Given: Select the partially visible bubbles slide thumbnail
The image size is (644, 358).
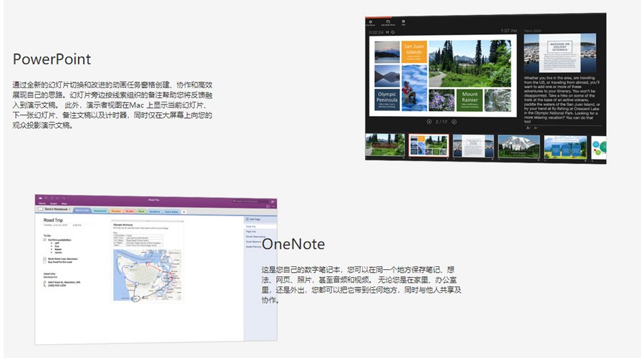Looking at the screenshot, I should pos(599,147).
